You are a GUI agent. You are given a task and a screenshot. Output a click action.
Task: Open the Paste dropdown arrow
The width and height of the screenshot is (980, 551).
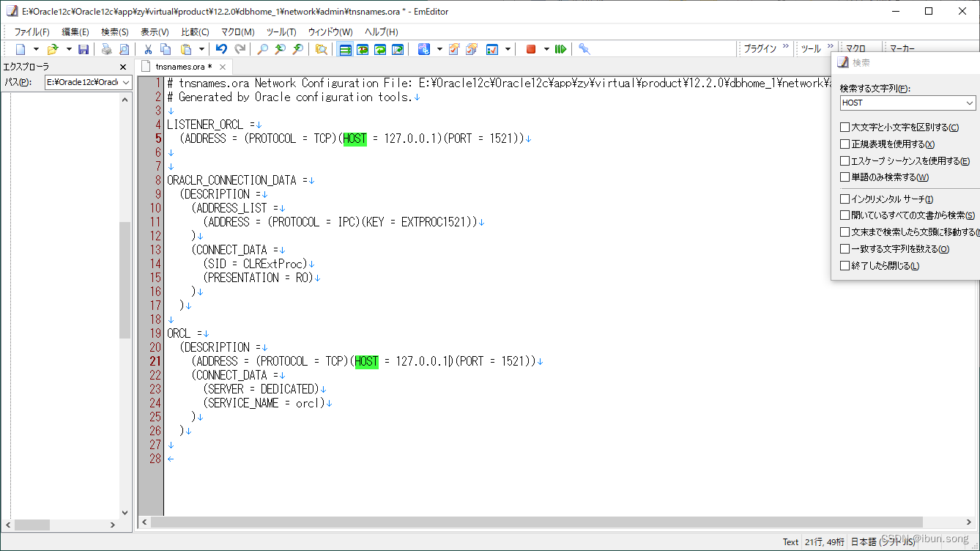click(x=201, y=49)
